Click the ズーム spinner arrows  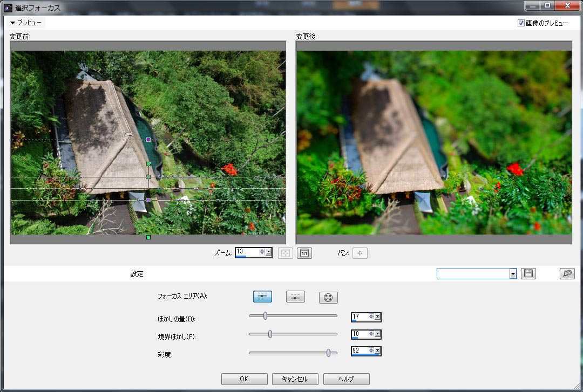pyautogui.click(x=262, y=252)
